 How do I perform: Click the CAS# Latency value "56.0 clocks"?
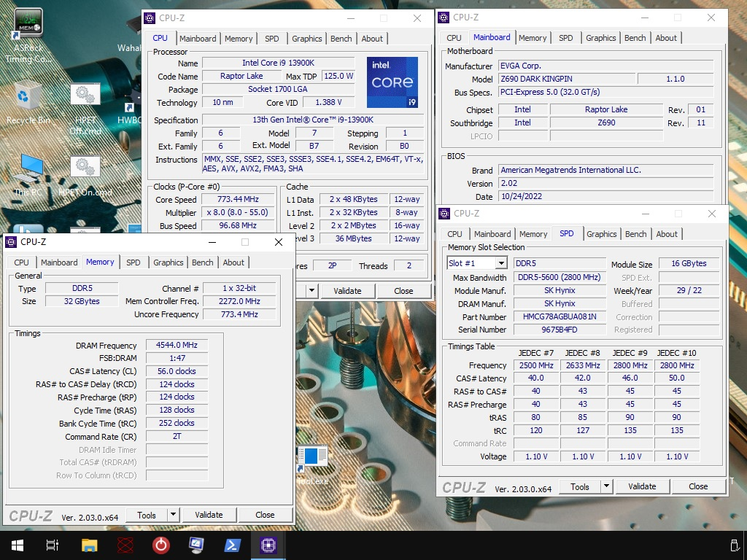click(x=177, y=371)
